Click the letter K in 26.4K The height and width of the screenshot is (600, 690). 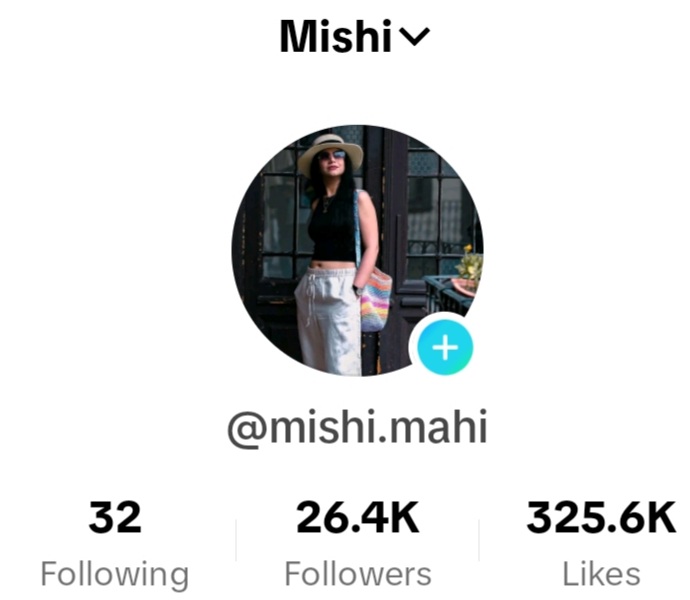point(405,517)
